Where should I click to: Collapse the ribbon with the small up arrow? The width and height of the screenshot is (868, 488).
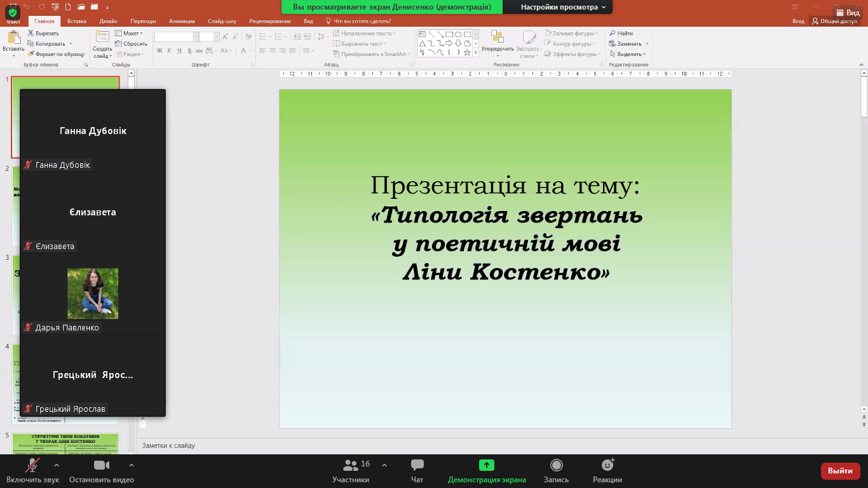click(x=862, y=64)
